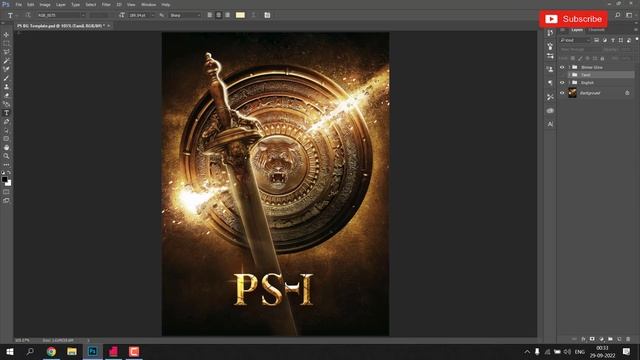Viewport: 640px width, 360px height.
Task: Select the Hand tool
Action: click(6, 147)
